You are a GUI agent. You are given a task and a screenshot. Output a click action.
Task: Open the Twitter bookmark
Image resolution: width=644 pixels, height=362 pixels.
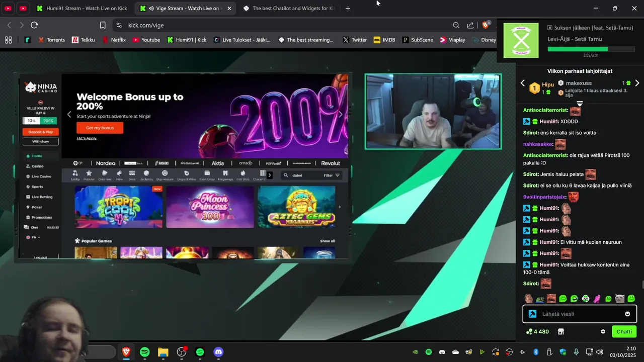(x=355, y=40)
